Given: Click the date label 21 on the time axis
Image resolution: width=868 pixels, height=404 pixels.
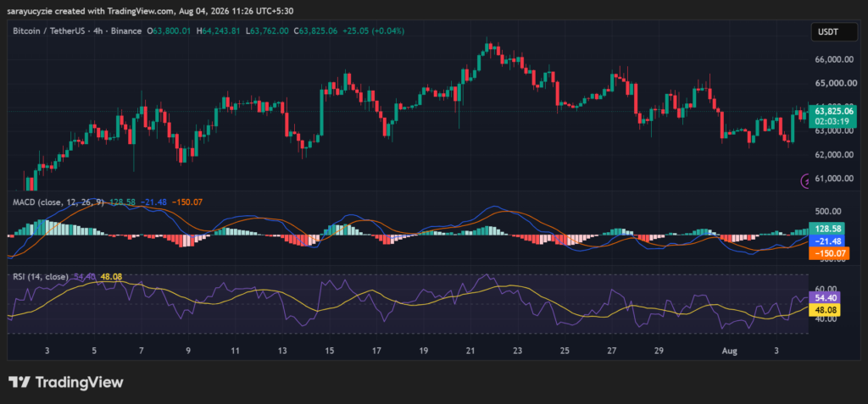Looking at the screenshot, I should [470, 351].
